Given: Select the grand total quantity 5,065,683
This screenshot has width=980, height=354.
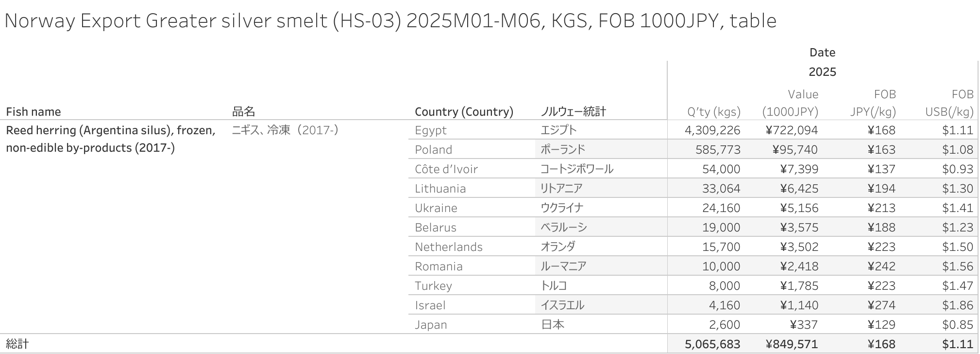Looking at the screenshot, I should (712, 344).
